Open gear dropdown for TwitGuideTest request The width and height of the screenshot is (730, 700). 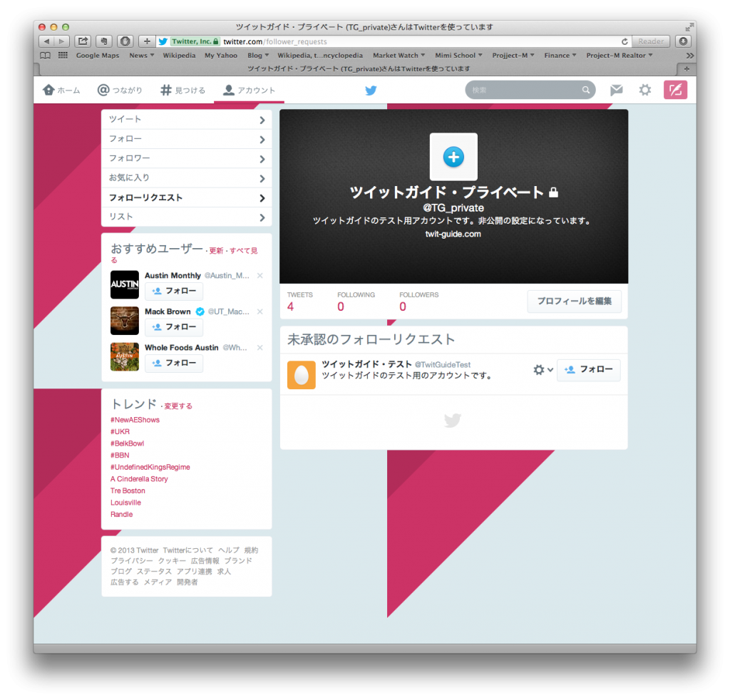tap(543, 369)
